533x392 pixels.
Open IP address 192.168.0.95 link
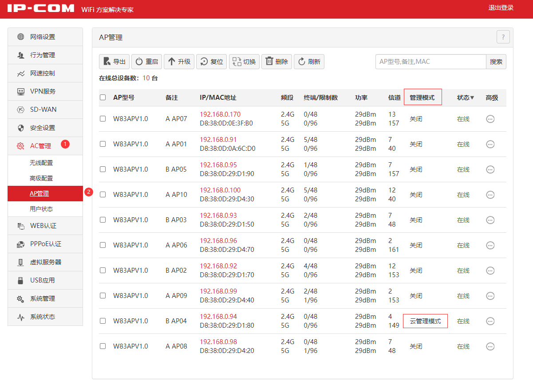click(x=218, y=165)
